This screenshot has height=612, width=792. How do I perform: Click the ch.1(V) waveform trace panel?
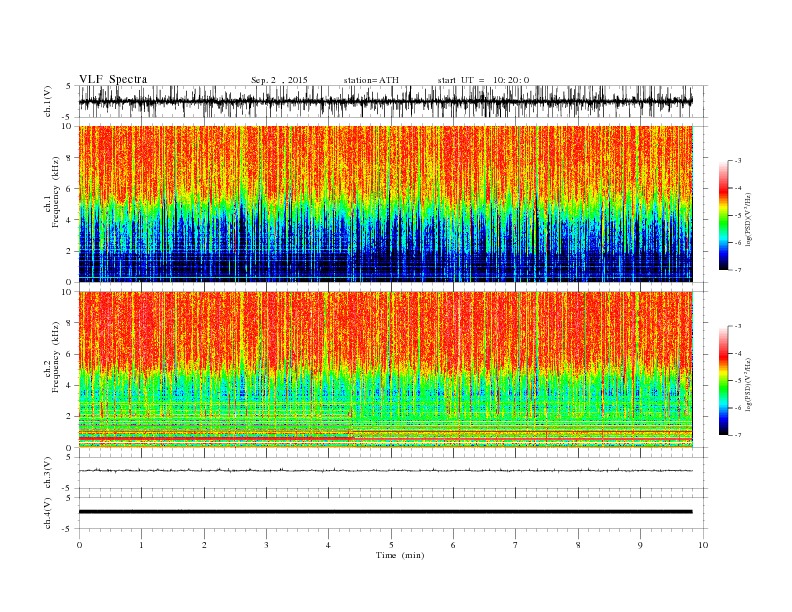pyautogui.click(x=393, y=101)
